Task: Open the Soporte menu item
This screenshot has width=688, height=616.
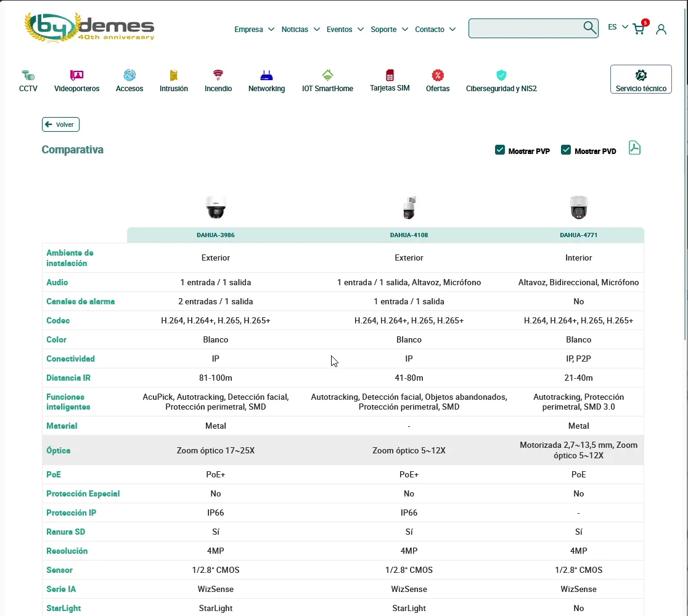Action: click(383, 30)
